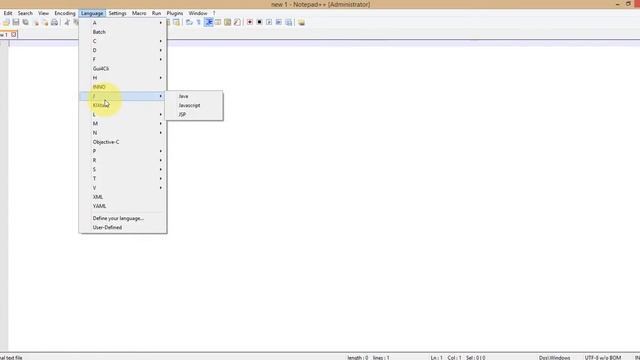The width and height of the screenshot is (640, 360).
Task: Click the yellow icon at toolbar end
Action: [301, 22]
